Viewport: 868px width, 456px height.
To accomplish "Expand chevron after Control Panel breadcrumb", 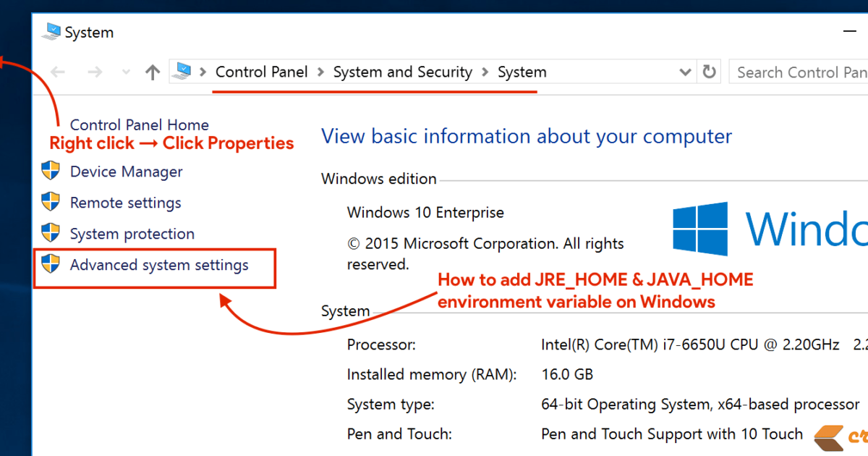I will coord(320,72).
